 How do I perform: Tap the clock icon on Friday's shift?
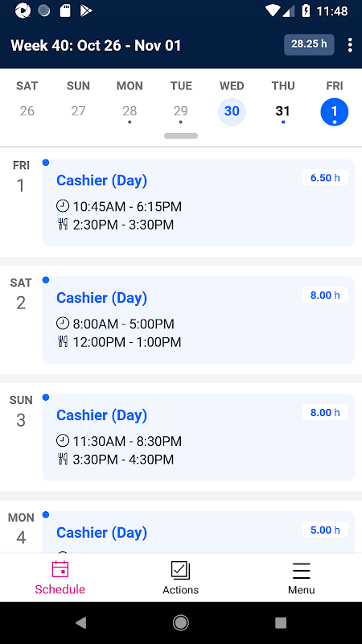click(x=63, y=206)
